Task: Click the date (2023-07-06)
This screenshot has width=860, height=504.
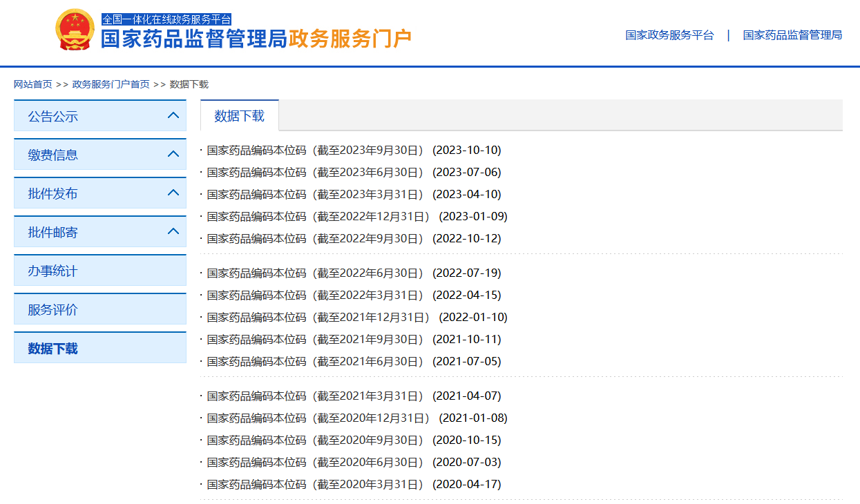Action: (467, 172)
